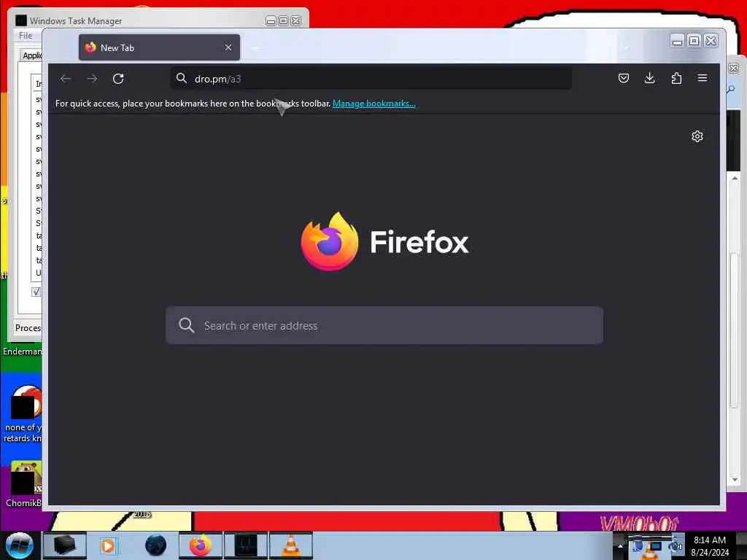Focus the Search or enter address box
The height and width of the screenshot is (560, 747).
coord(384,326)
